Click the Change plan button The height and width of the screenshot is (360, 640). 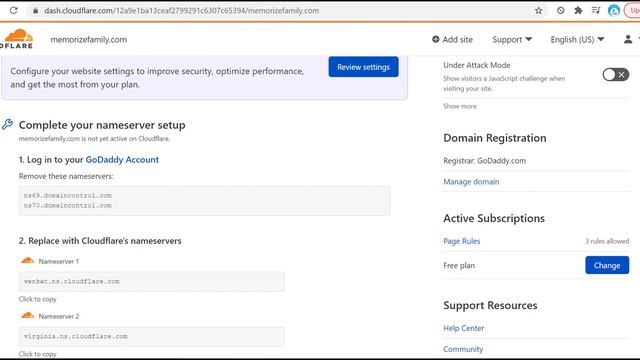coord(607,265)
